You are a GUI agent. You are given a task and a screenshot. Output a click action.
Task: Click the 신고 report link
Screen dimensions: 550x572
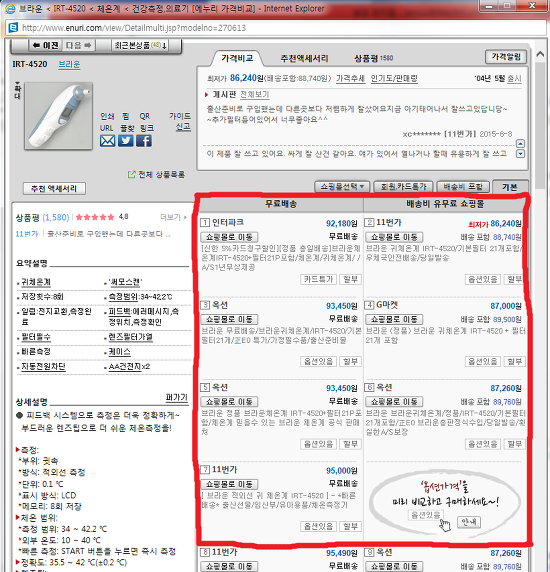[183, 127]
